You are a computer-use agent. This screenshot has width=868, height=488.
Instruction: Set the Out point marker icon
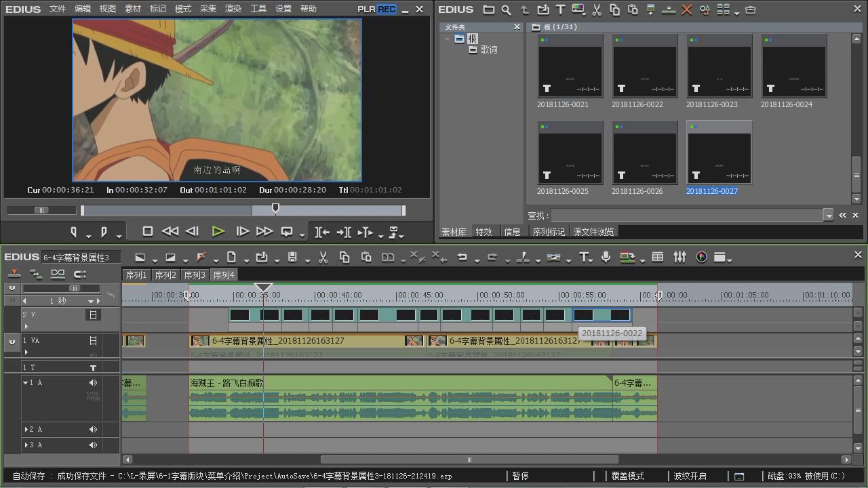(x=104, y=232)
